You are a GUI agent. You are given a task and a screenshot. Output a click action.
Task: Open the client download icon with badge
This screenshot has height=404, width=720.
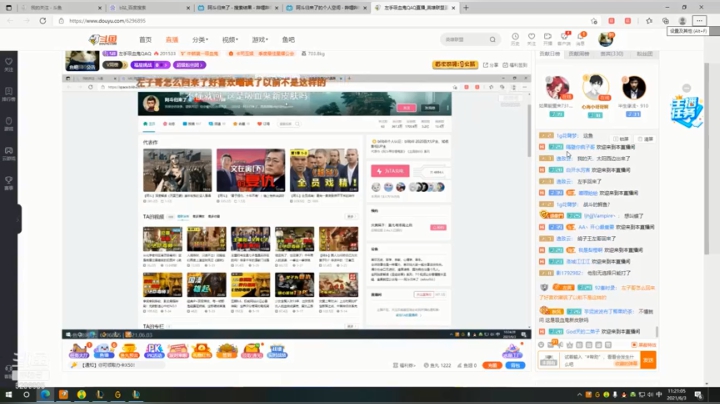tap(564, 39)
